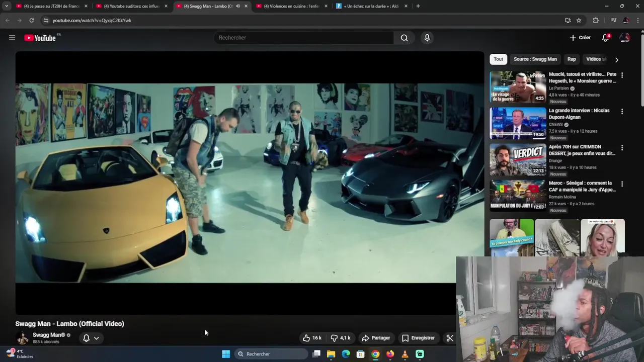Open the notifications bell in the header
This screenshot has width=644, height=362.
coord(606,38)
